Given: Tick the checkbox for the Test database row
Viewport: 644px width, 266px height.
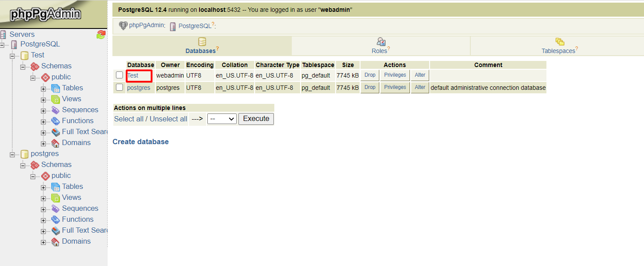Looking at the screenshot, I should (x=119, y=75).
